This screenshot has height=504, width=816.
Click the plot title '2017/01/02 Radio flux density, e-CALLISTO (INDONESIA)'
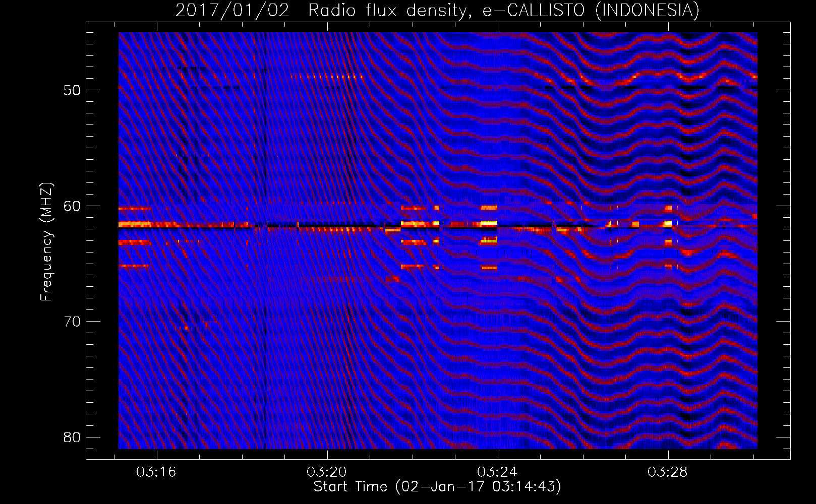click(437, 10)
